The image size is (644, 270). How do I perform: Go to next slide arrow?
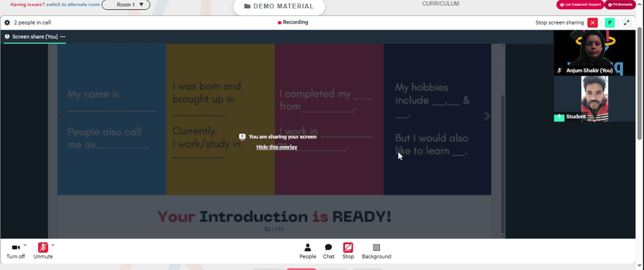click(487, 116)
